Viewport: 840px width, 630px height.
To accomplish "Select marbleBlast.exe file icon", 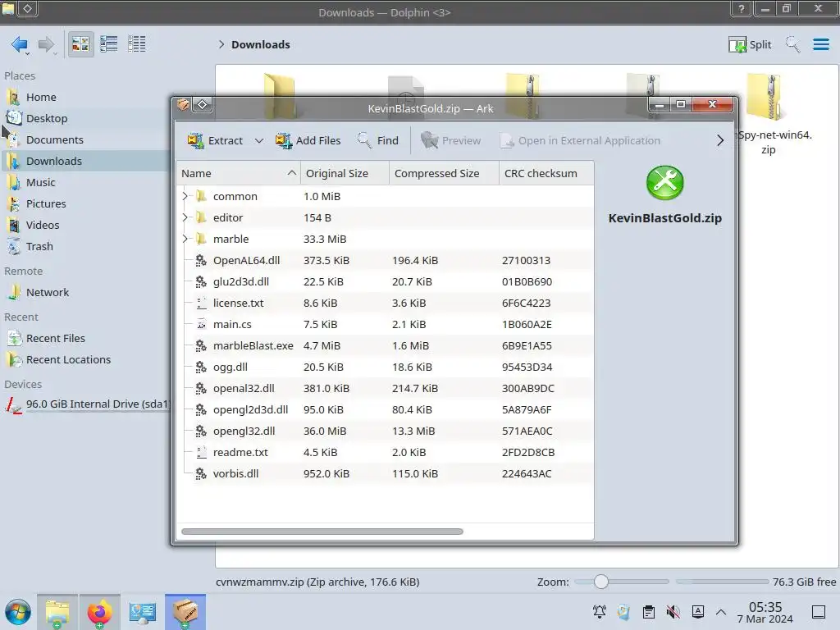I will tap(201, 346).
